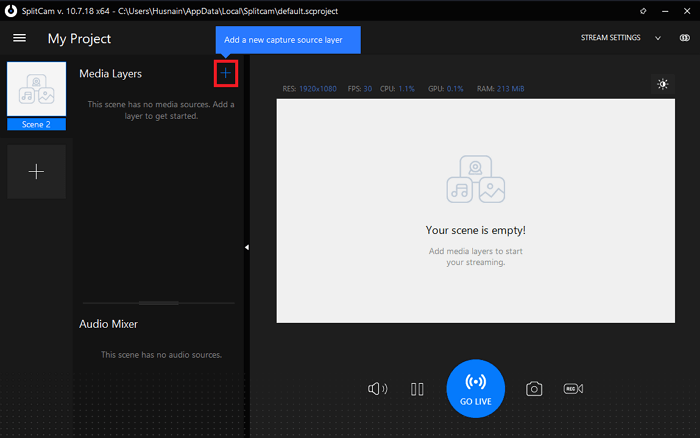The height and width of the screenshot is (438, 700).
Task: Click the Media Layers heading
Action: (x=110, y=74)
